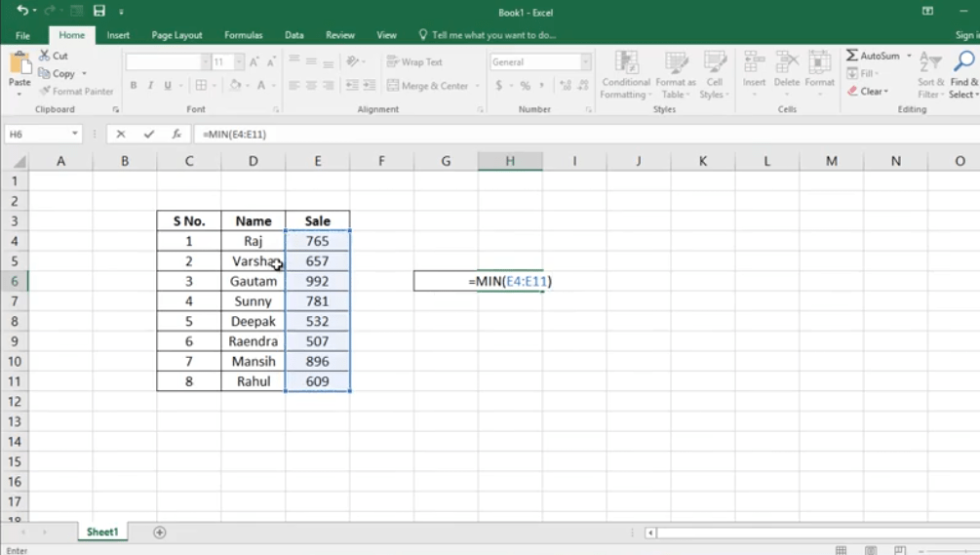The height and width of the screenshot is (555, 980).
Task: Toggle Wrap Text option
Action: 414,61
